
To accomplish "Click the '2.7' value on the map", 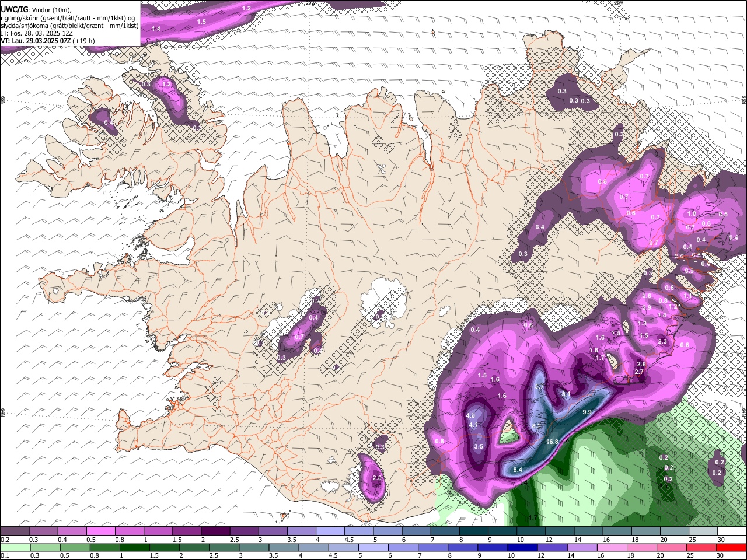I will tap(639, 372).
